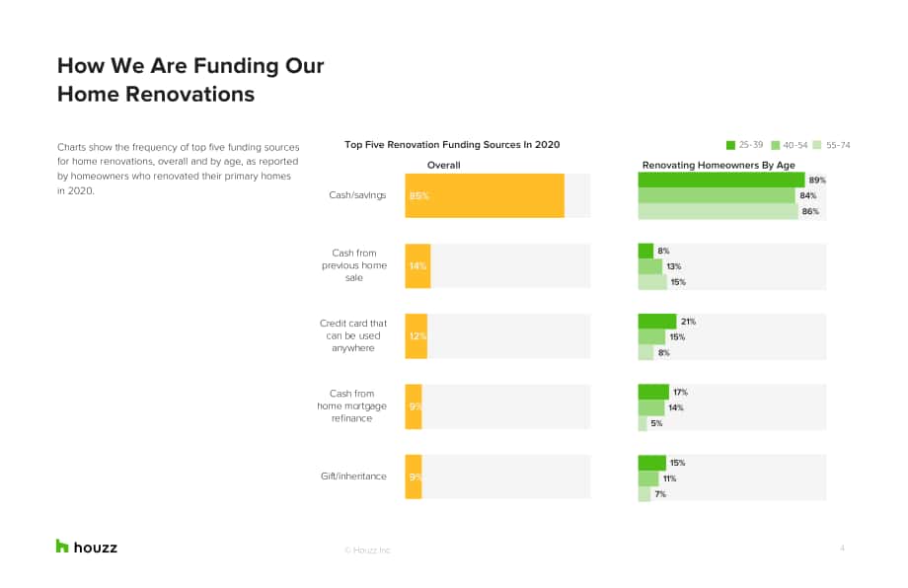Click the 'Top Five Renovation Funding Sources' title
Image resolution: width=908 pixels, height=588 pixels.
click(x=452, y=145)
